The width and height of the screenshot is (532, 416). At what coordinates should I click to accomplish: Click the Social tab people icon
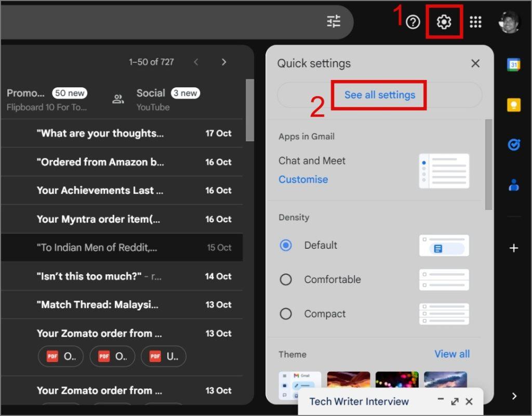118,99
